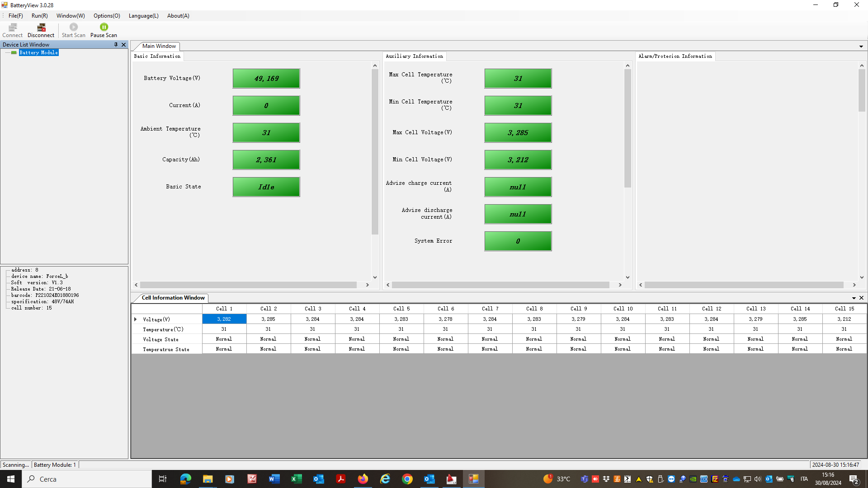Viewport: 868px width, 488px height.
Task: Open Google Chrome from the taskbar
Action: (x=407, y=479)
